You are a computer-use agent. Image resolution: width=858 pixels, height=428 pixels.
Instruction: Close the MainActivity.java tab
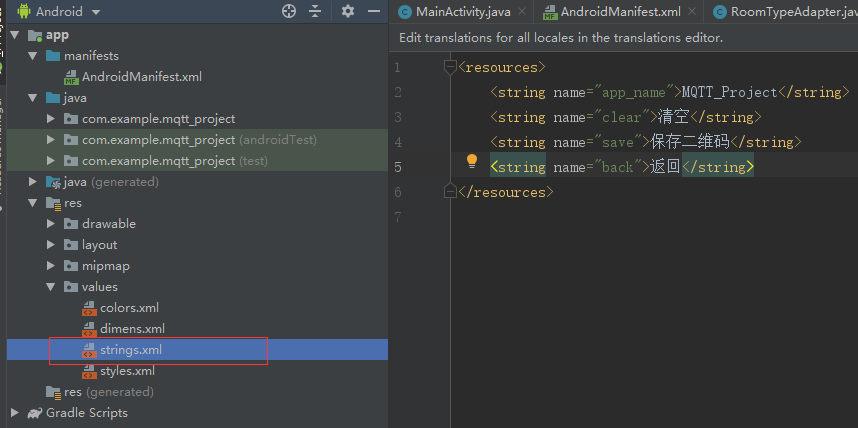pos(521,11)
